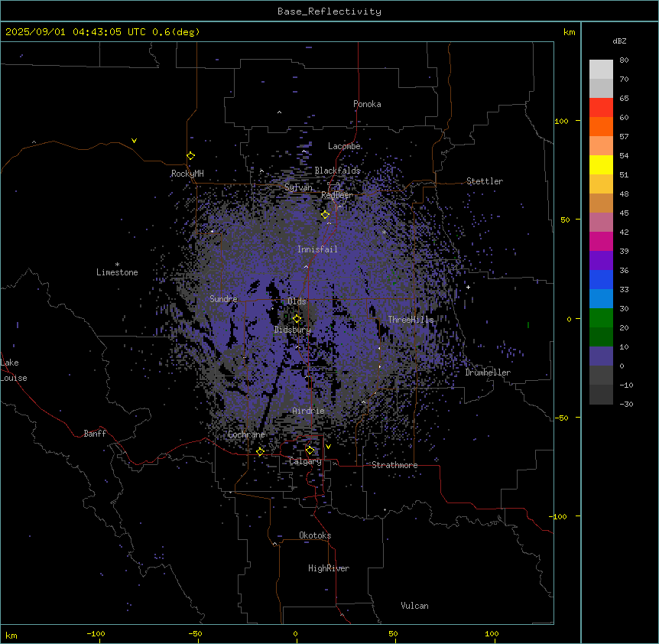Click the Cochrane town label

pos(246,434)
